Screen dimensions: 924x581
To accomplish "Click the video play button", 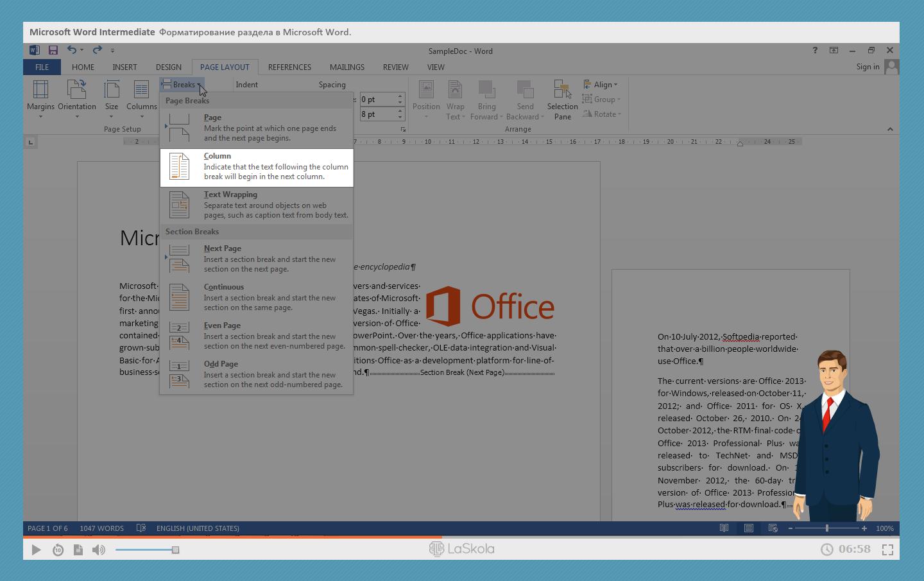I will coord(37,550).
